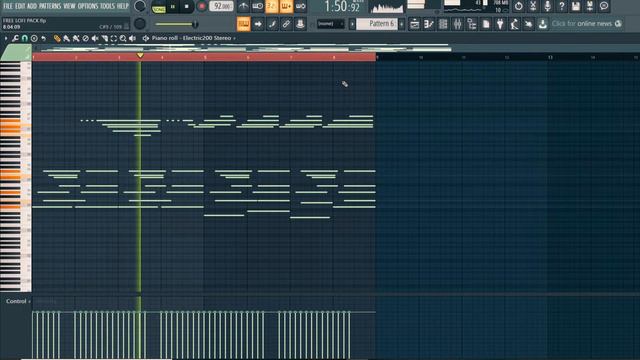Viewport: 640px width, 360px height.
Task: Click the stamp icon next to the link button
Action: tap(300, 24)
